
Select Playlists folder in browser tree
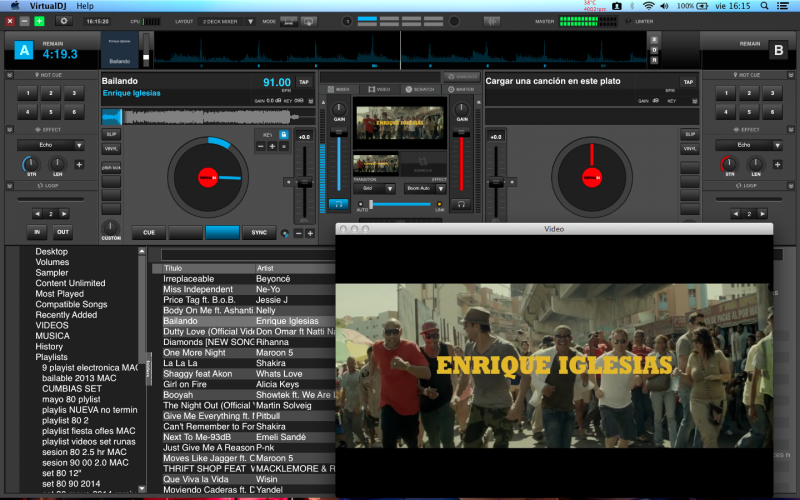(51, 357)
